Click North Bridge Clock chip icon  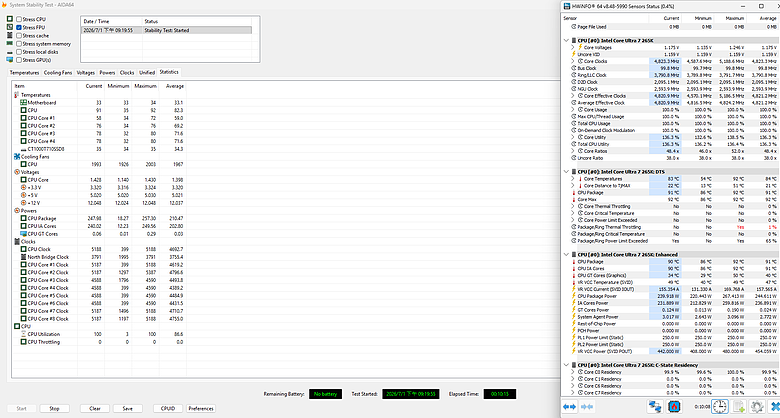coord(23,257)
